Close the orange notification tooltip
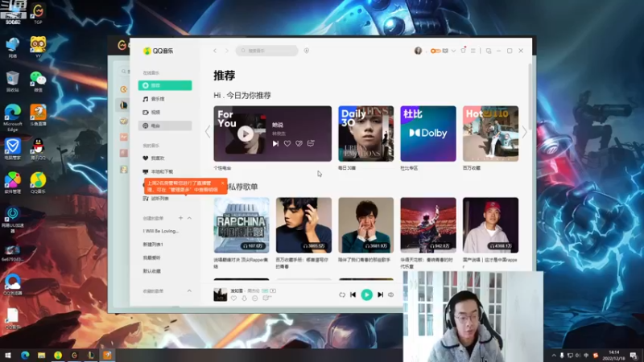644x362 pixels. pos(223,183)
